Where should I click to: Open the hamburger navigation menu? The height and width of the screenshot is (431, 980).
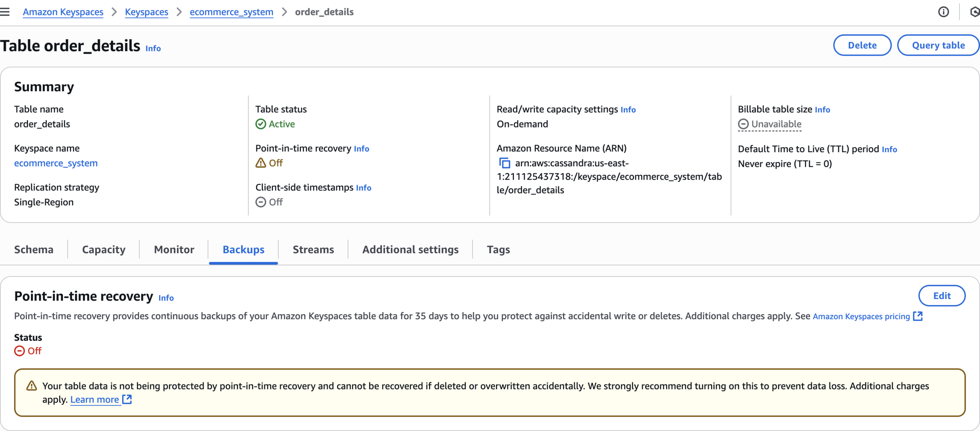tap(5, 12)
